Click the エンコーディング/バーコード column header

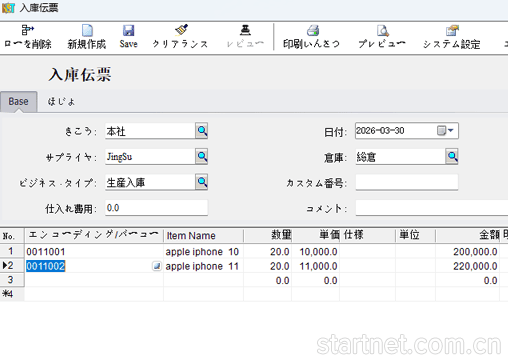pyautogui.click(x=94, y=236)
